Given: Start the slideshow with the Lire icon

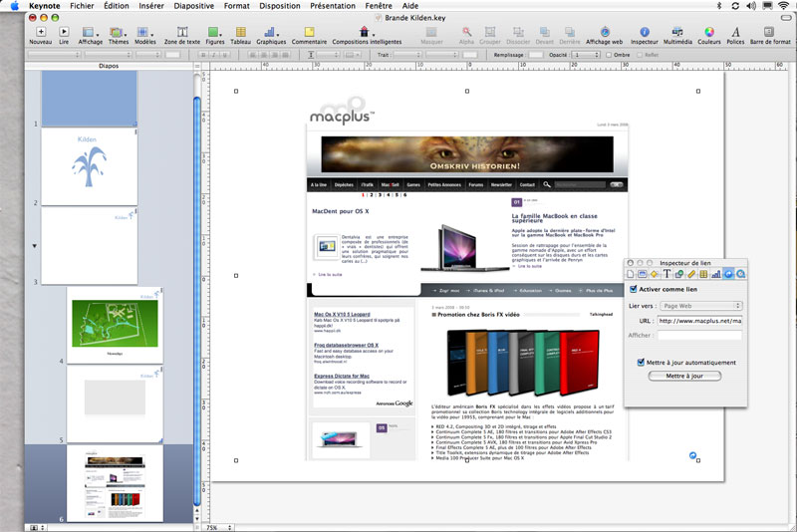Looking at the screenshot, I should (64, 32).
